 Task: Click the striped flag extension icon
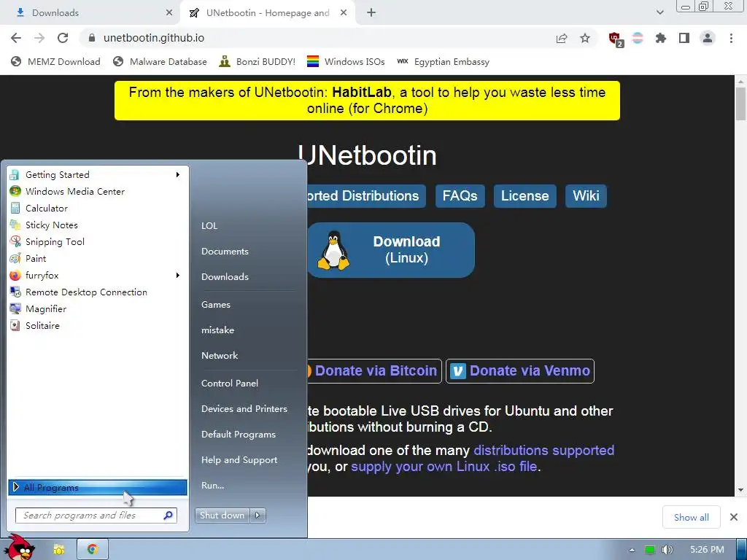coord(638,38)
